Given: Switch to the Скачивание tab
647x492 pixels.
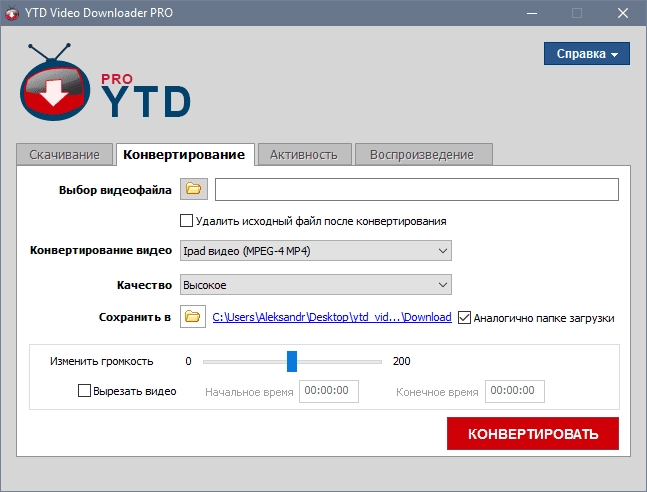Looking at the screenshot, I should tap(64, 155).
